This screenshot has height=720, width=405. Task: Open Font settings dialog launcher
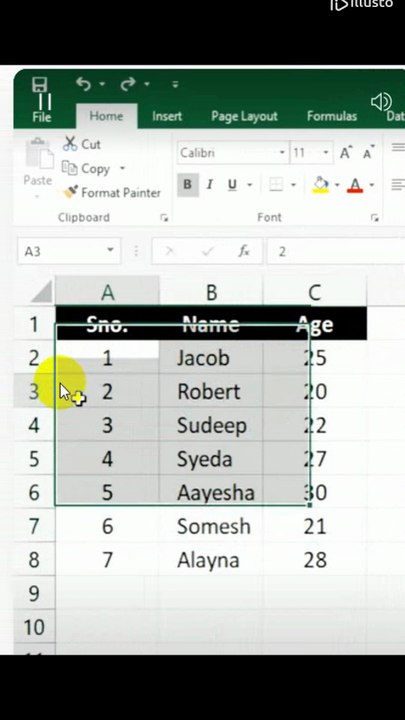[375, 218]
